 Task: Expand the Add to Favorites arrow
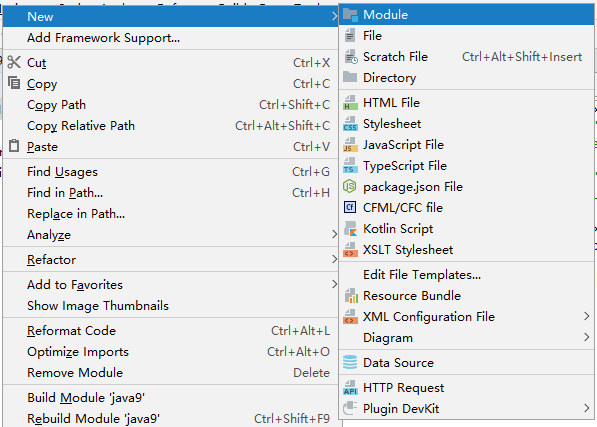[x=334, y=284]
